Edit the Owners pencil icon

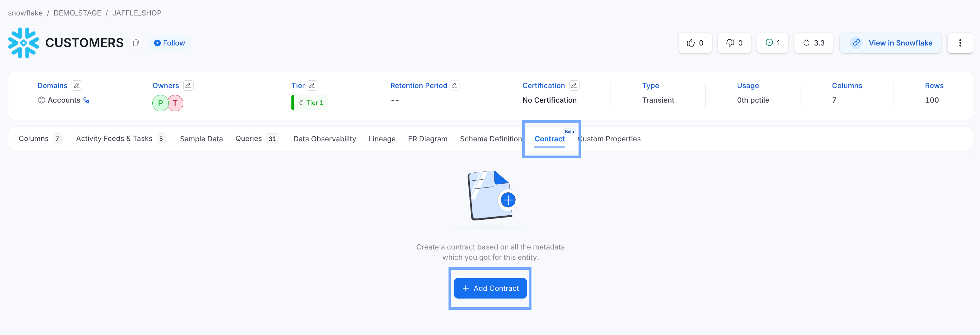pos(188,86)
